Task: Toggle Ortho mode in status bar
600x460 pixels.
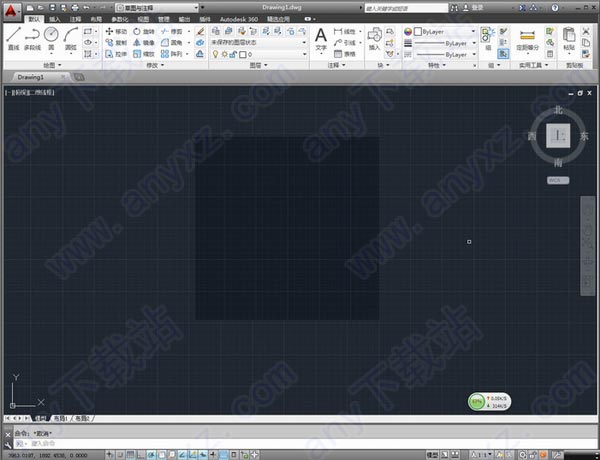Action: (141, 455)
